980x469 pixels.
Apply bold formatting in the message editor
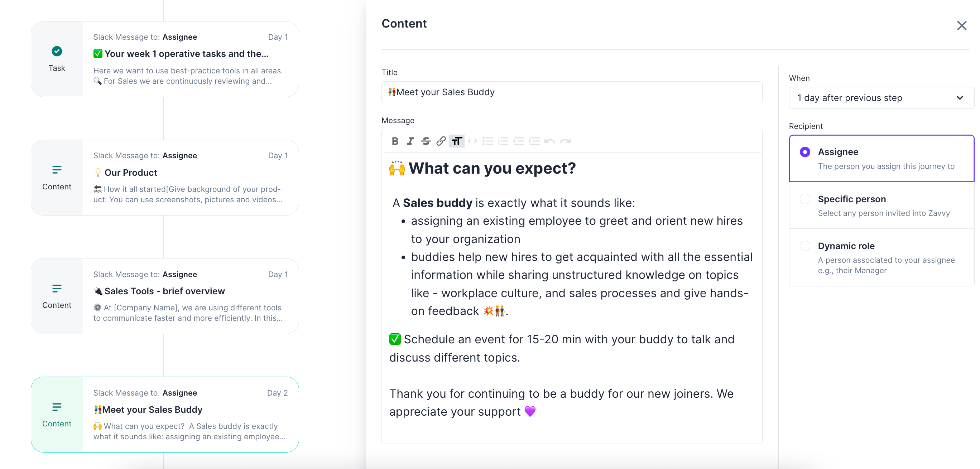(395, 141)
